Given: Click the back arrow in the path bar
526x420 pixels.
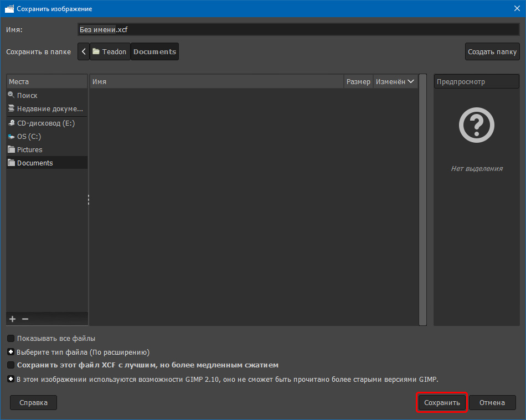Looking at the screenshot, I should click(84, 52).
